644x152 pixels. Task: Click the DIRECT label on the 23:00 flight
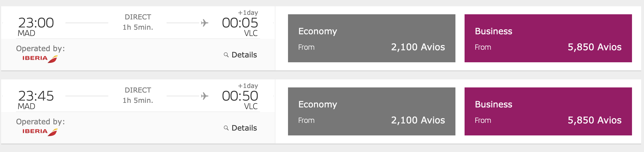[138, 17]
